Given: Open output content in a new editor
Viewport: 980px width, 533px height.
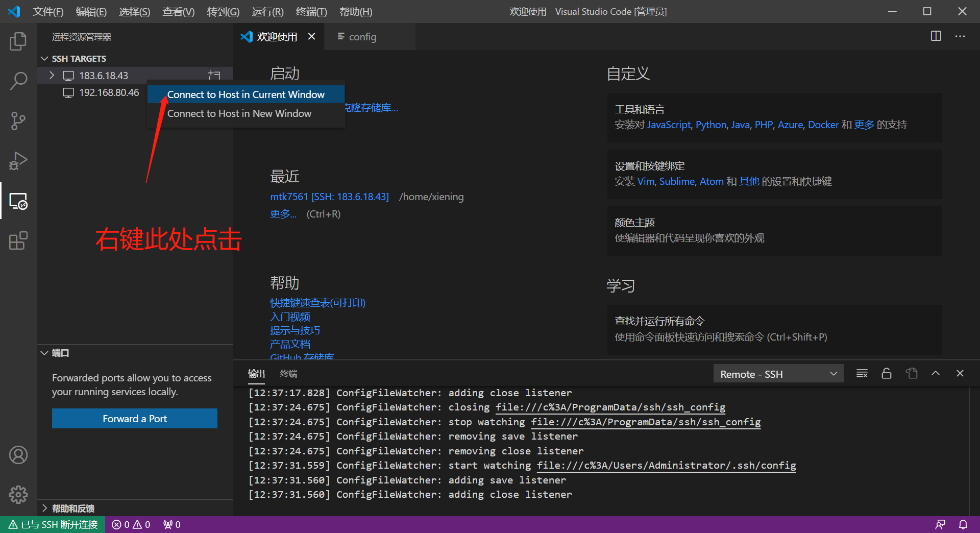Looking at the screenshot, I should click(x=912, y=373).
